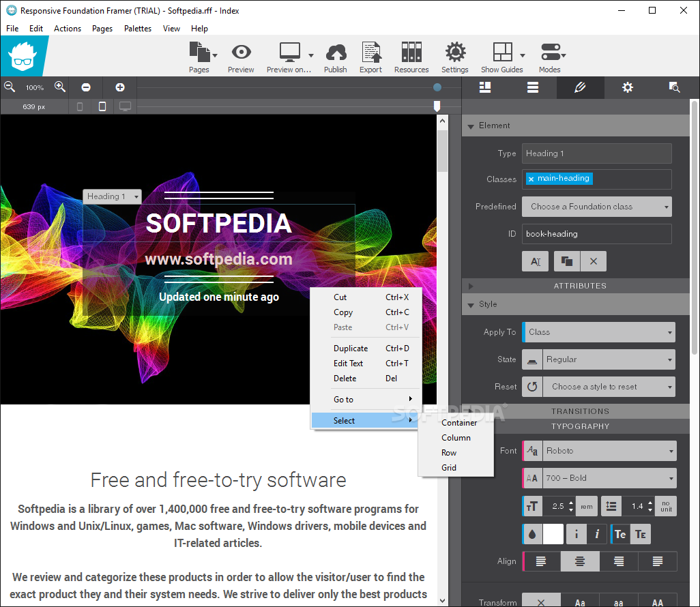
Task: Click the zoom in magnifier icon
Action: pyautogui.click(x=60, y=87)
